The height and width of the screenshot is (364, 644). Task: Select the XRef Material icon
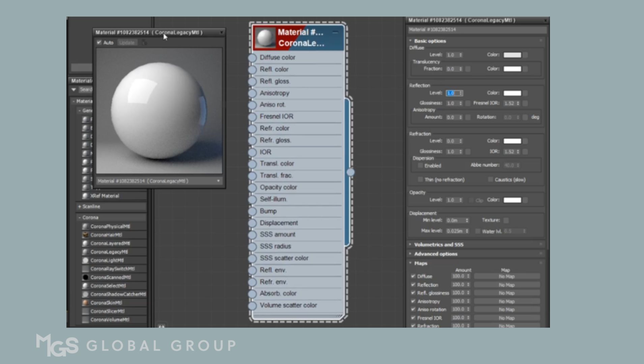tap(85, 196)
